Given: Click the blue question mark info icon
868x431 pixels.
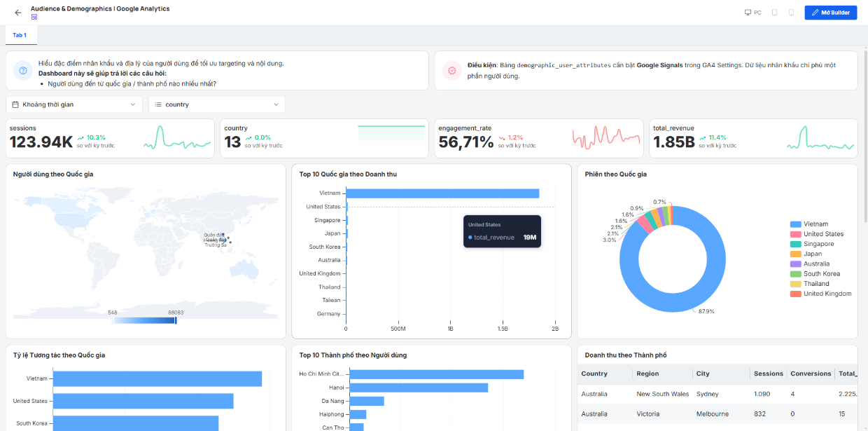Looking at the screenshot, I should (24, 71).
